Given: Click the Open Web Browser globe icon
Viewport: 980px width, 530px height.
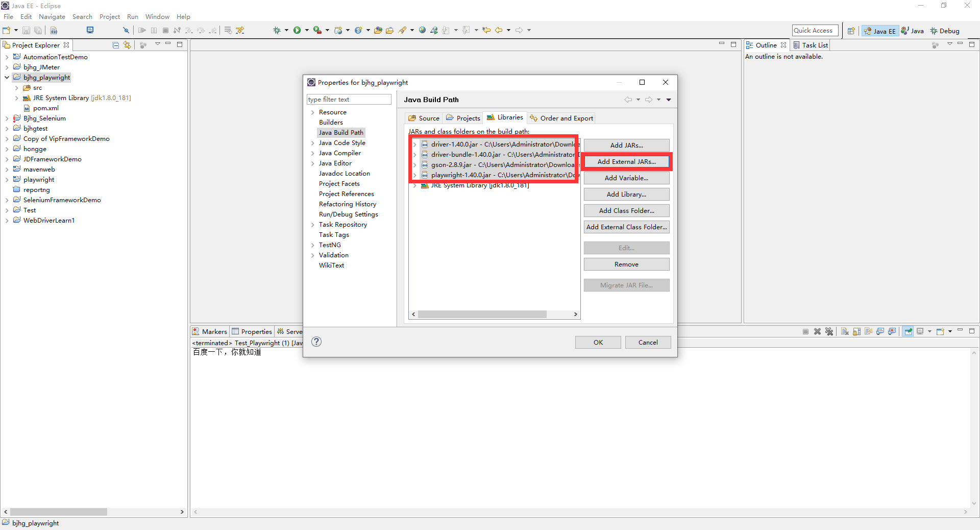Looking at the screenshot, I should [x=422, y=30].
